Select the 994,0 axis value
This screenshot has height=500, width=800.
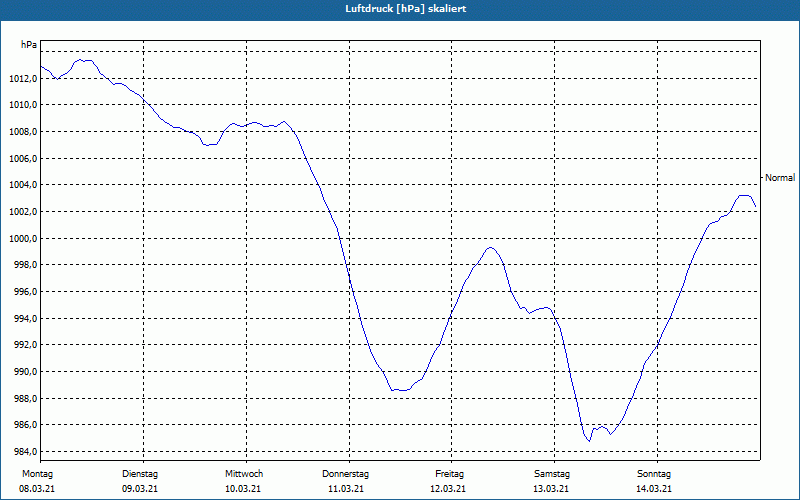(x=25, y=319)
